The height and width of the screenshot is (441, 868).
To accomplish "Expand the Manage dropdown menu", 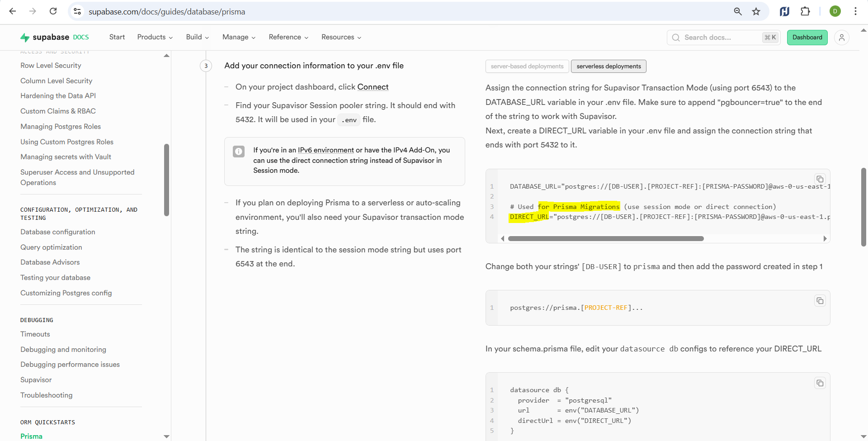I will [x=239, y=37].
